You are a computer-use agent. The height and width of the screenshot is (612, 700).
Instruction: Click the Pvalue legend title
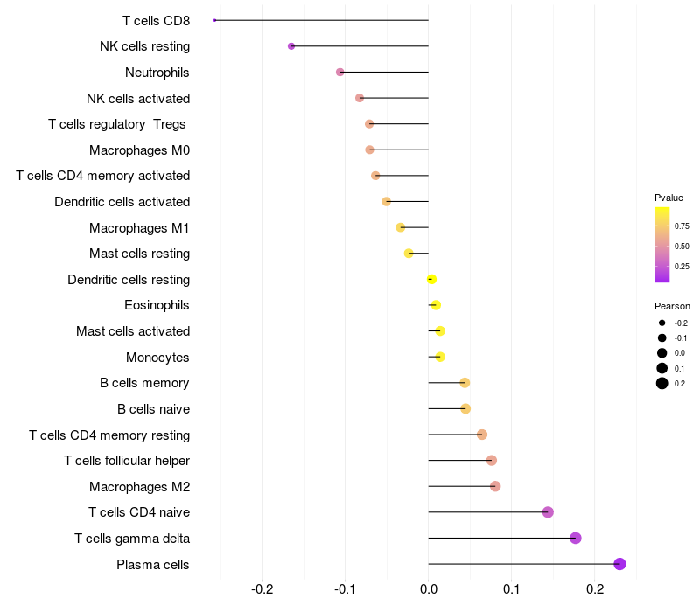[668, 198]
